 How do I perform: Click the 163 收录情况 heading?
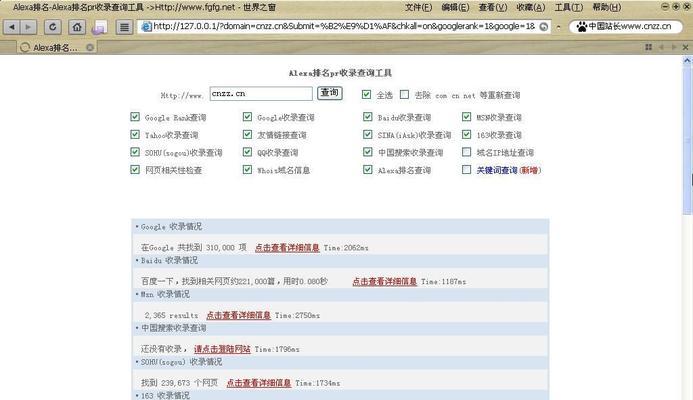coord(165,396)
